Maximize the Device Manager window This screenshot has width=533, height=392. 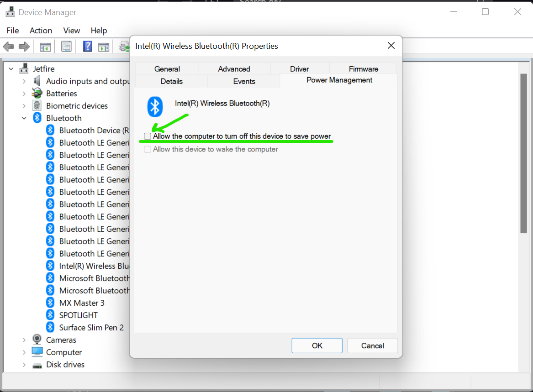pyautogui.click(x=486, y=12)
